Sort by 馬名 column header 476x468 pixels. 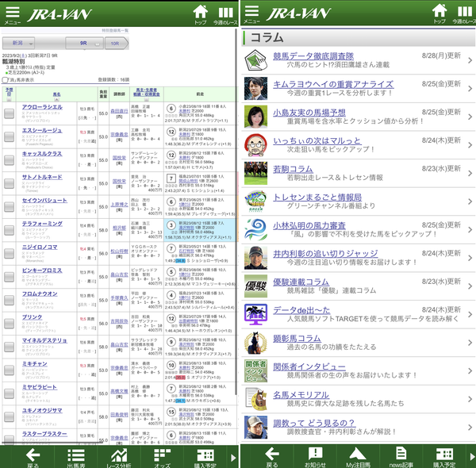[56, 94]
